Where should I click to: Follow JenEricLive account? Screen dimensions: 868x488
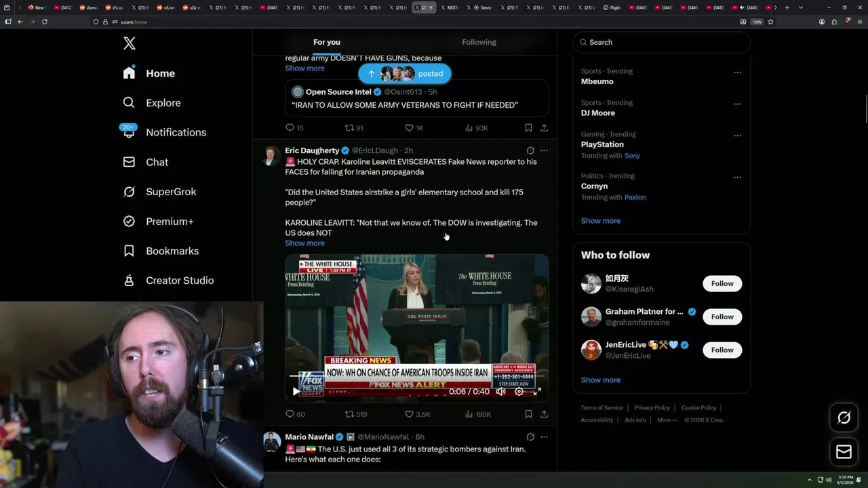tap(722, 350)
